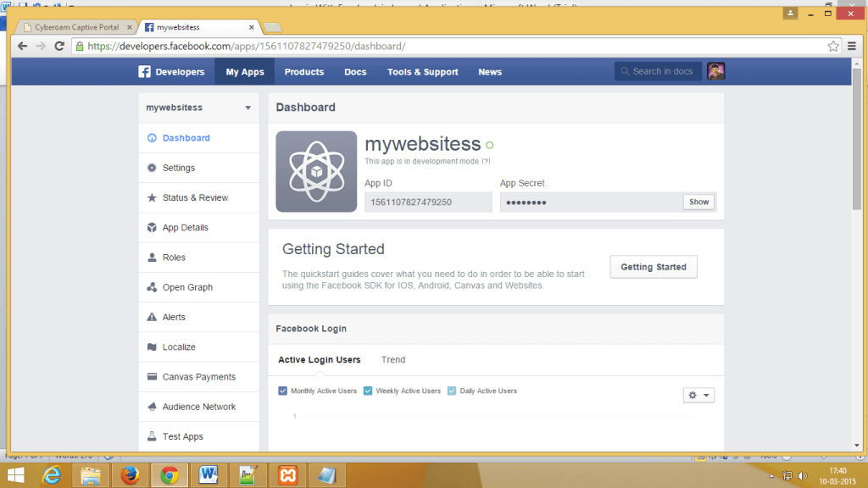Reload the page with the refresh icon
The height and width of the screenshot is (488, 868).
(x=59, y=46)
